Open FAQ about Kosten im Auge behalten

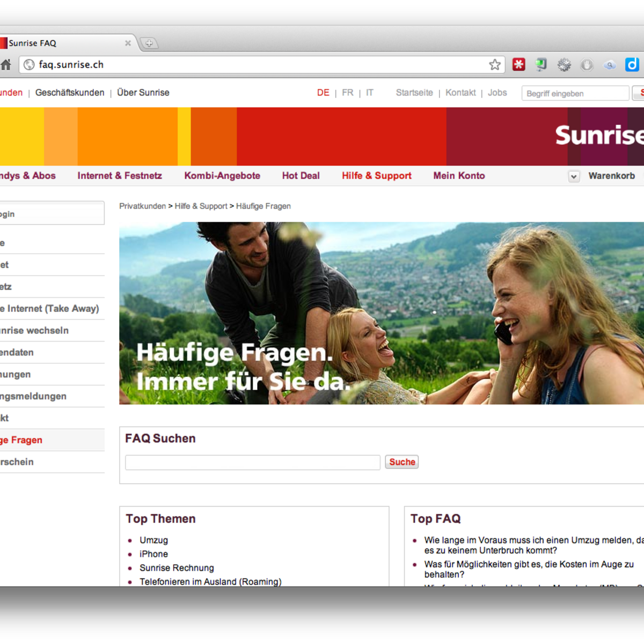pos(529,569)
